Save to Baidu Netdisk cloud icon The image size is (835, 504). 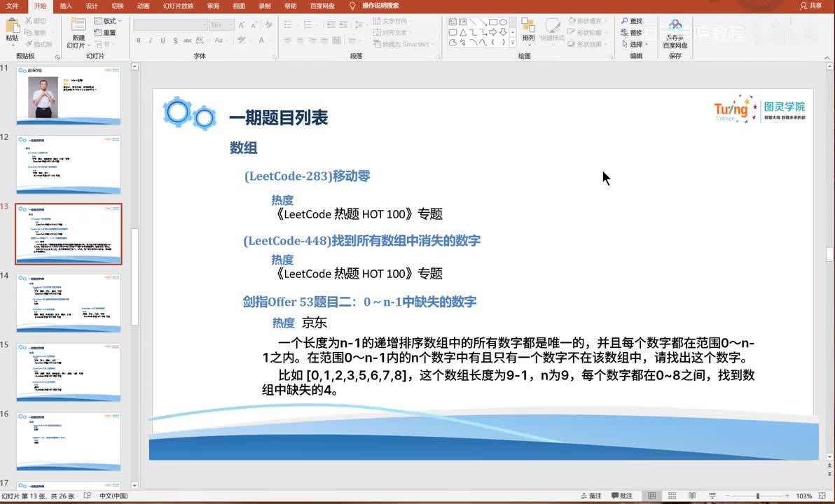(x=675, y=25)
